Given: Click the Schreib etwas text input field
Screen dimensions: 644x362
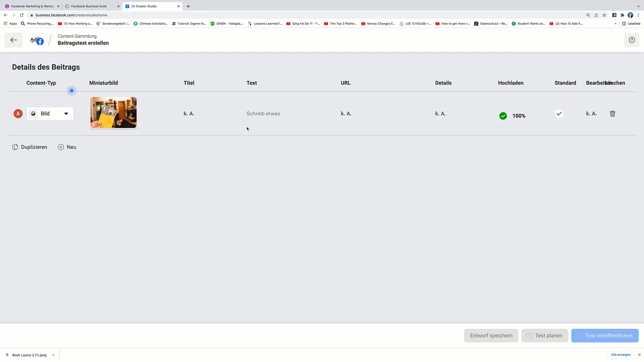Looking at the screenshot, I should point(263,113).
